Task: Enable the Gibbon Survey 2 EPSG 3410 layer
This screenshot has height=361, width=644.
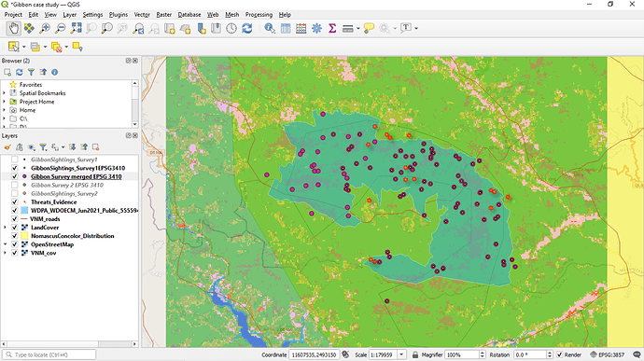Action: 14,185
